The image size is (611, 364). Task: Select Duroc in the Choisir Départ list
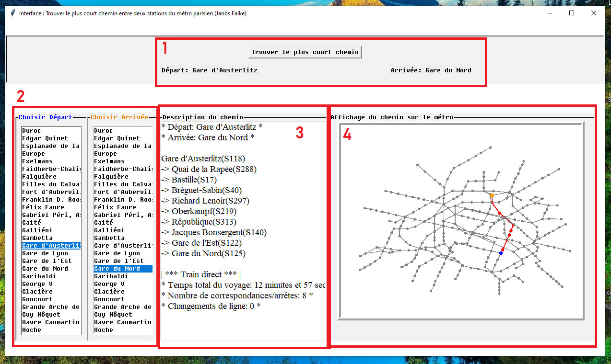(x=51, y=131)
